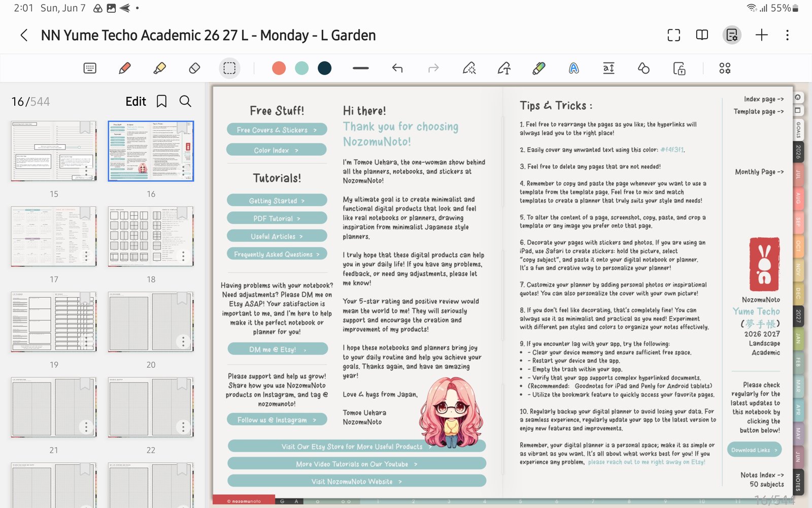Open options menu on page 18 thumbnail

(184, 256)
